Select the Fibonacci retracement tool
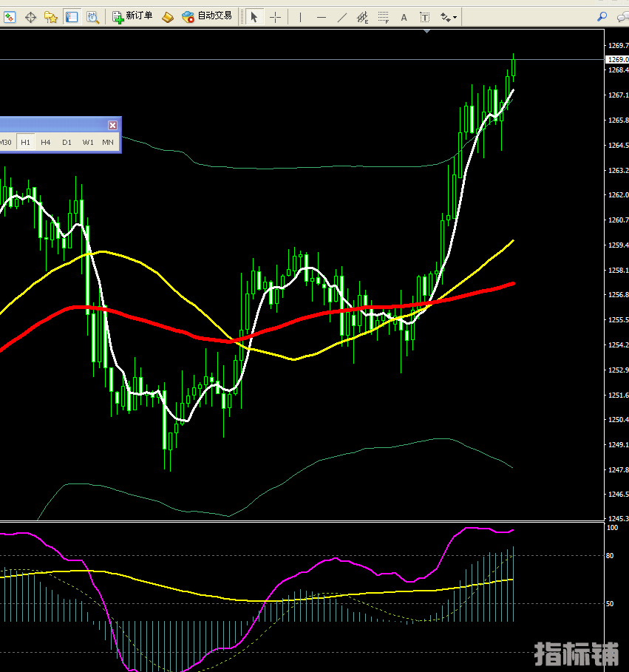This screenshot has width=629, height=672. coord(383,16)
